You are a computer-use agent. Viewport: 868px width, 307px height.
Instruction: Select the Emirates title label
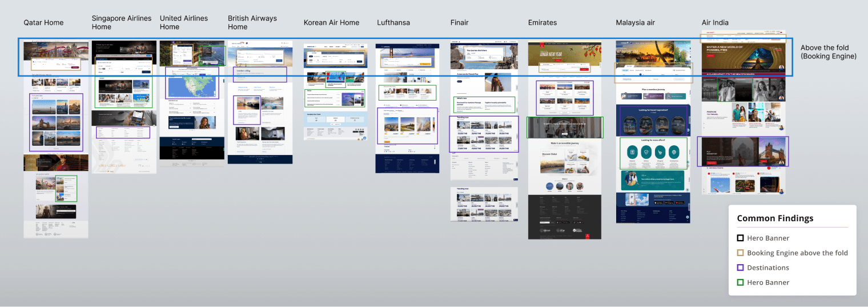(x=542, y=23)
